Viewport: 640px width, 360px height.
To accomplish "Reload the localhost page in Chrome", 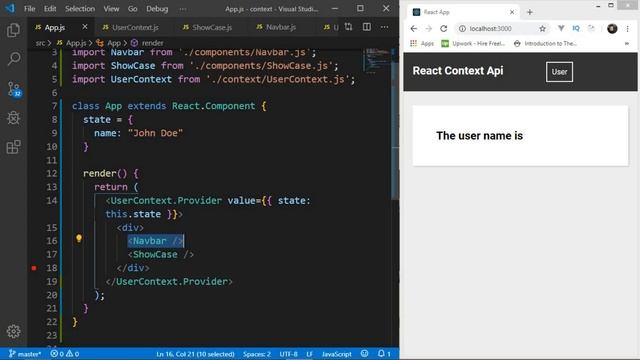I will point(444,29).
